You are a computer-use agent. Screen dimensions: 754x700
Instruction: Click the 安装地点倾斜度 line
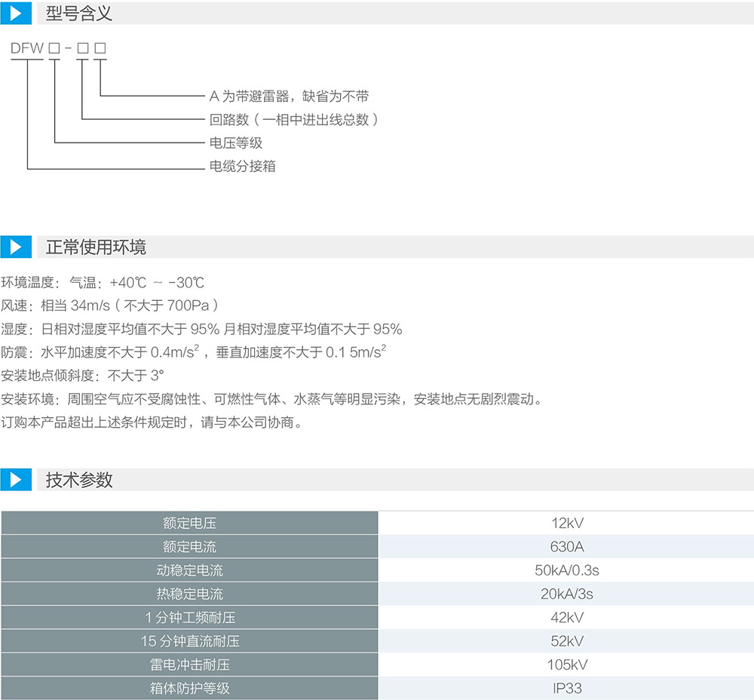click(82, 376)
